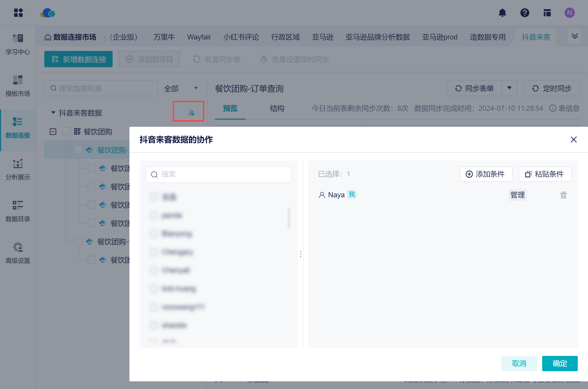Go to 分析展示 in the sidebar

pos(18,169)
